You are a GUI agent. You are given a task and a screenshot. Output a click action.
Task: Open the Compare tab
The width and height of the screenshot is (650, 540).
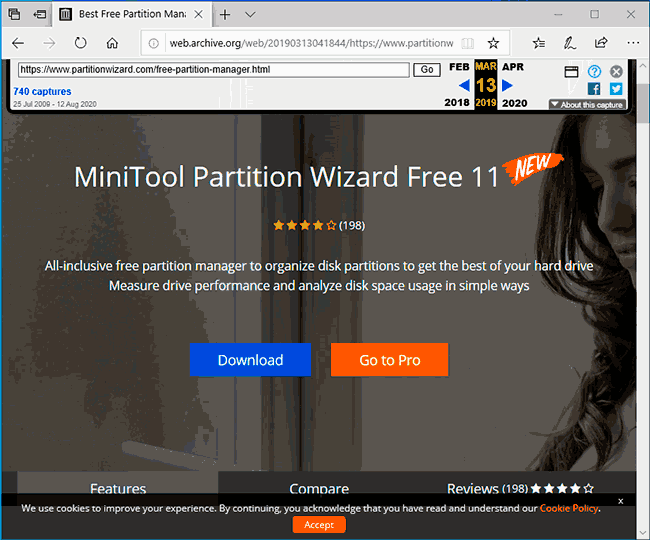319,488
